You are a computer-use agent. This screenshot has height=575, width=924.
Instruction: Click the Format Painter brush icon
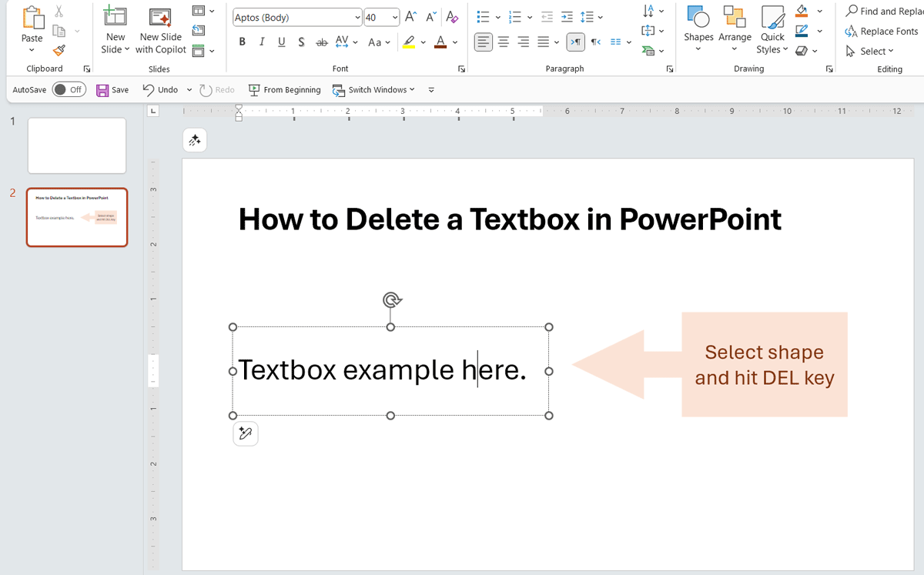pyautogui.click(x=59, y=50)
